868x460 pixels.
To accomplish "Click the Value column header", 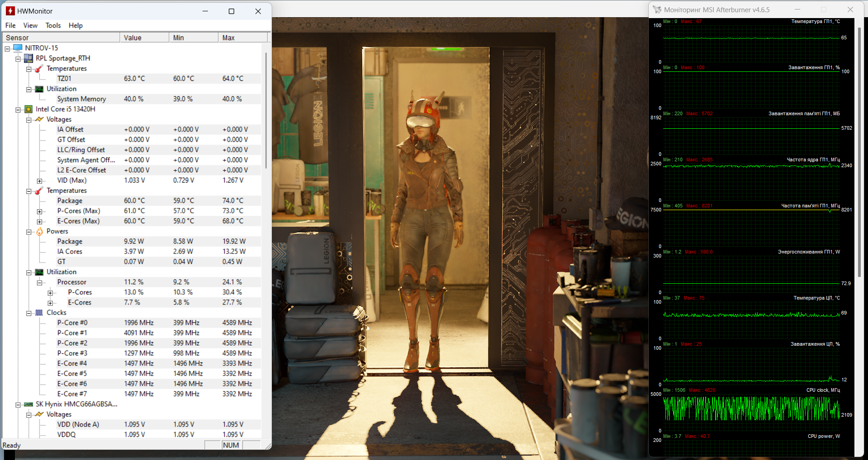I will [x=145, y=38].
